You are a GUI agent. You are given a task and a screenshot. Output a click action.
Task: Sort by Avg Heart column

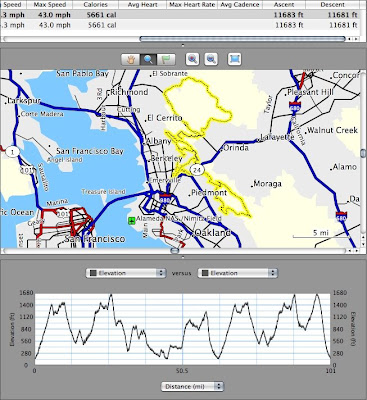click(x=143, y=5)
